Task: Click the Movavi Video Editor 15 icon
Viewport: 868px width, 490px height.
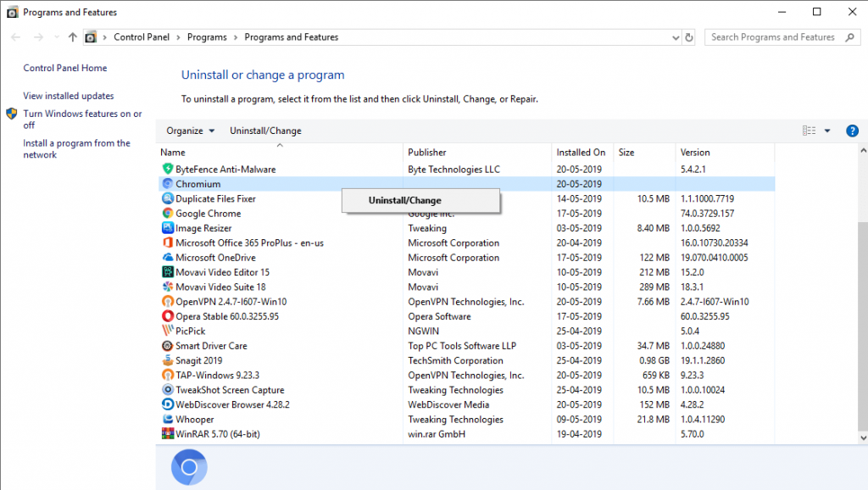Action: click(x=167, y=272)
